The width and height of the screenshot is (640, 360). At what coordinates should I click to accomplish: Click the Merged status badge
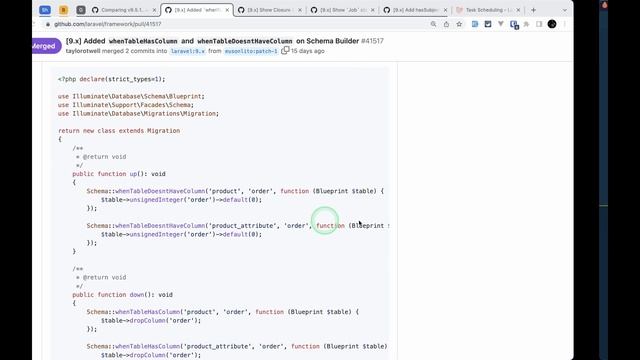46,46
